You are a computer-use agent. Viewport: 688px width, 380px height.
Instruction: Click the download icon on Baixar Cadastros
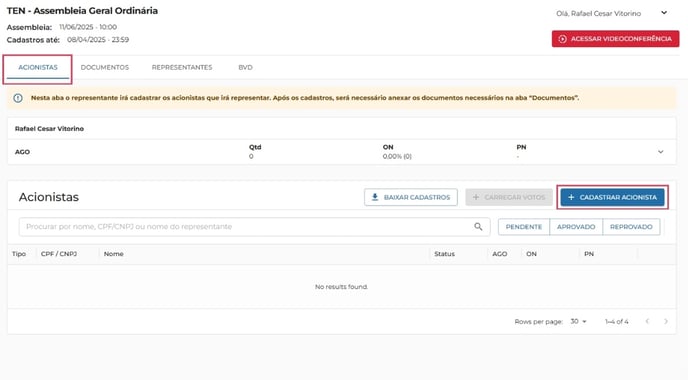coord(375,197)
